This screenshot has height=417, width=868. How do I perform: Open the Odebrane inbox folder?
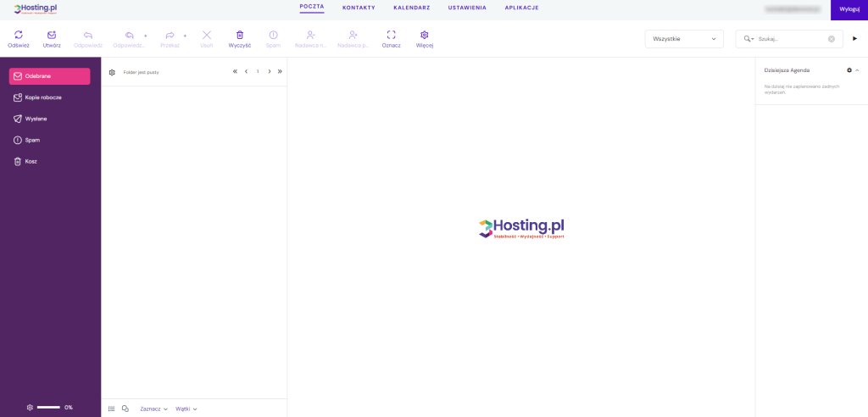pos(49,76)
